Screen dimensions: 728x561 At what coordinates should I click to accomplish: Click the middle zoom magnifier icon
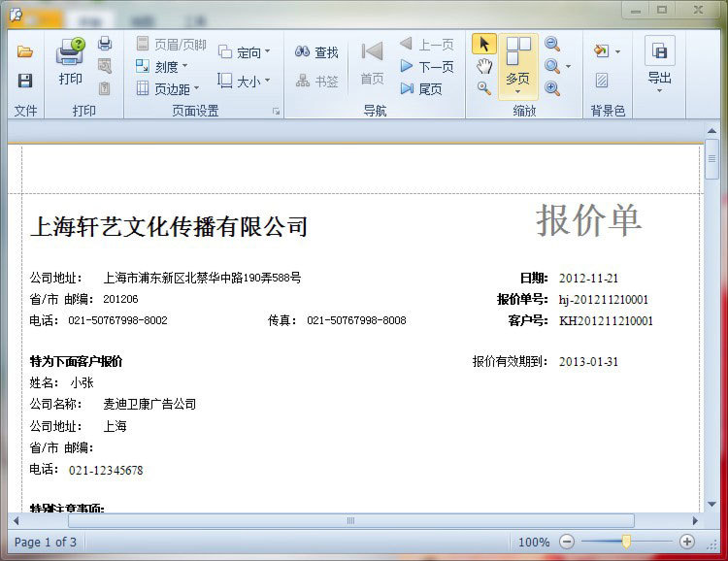(x=551, y=66)
